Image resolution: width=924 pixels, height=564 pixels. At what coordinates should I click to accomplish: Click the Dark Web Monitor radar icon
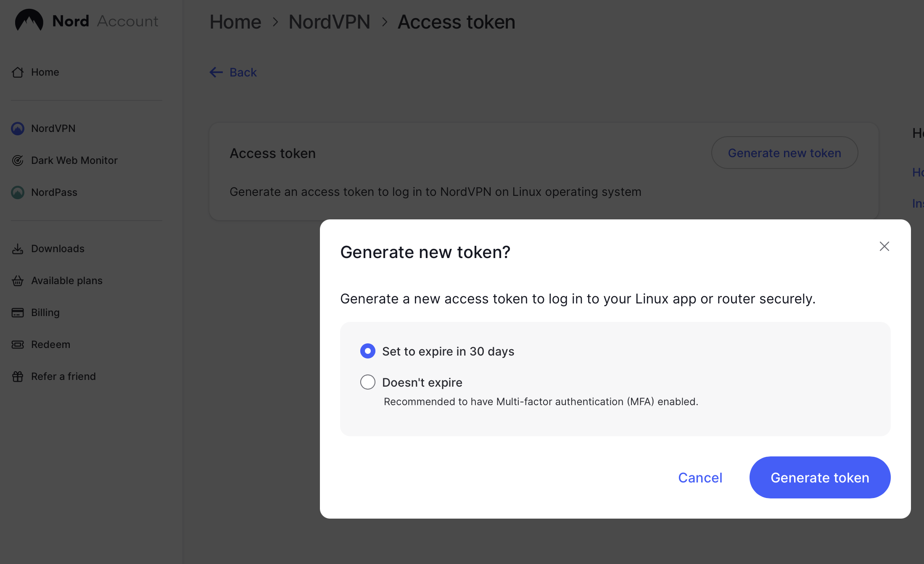pyautogui.click(x=18, y=161)
